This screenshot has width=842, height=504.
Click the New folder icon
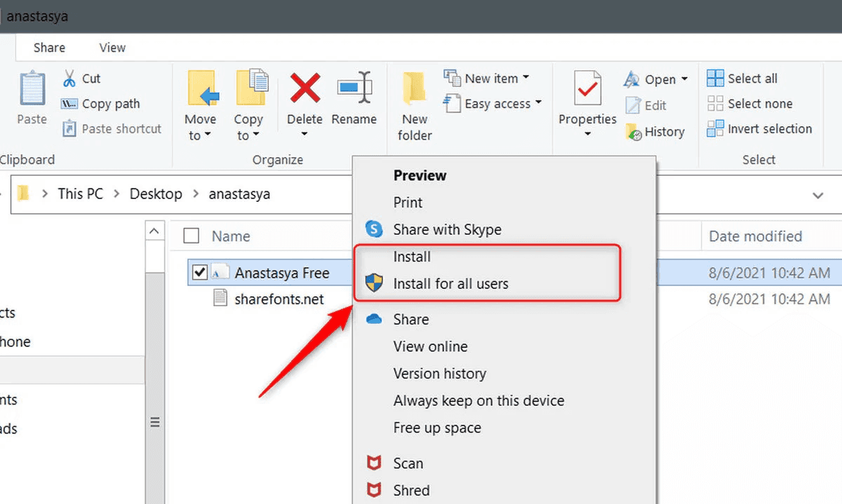(x=415, y=88)
